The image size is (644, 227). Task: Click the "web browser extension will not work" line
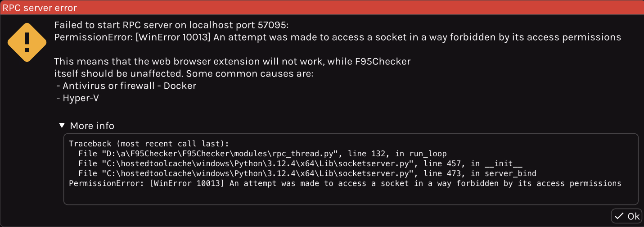point(232,61)
